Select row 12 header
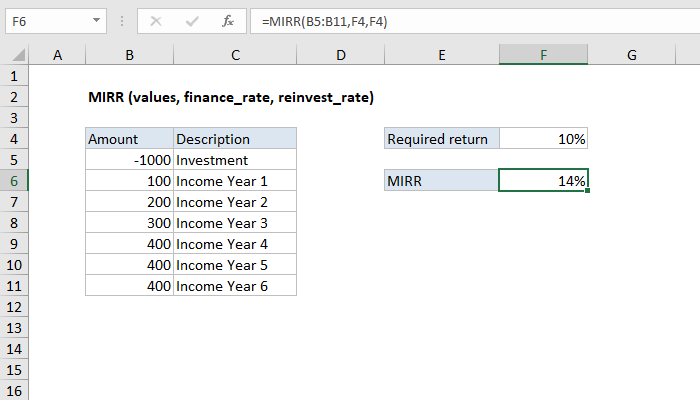The image size is (700, 400). point(14,307)
